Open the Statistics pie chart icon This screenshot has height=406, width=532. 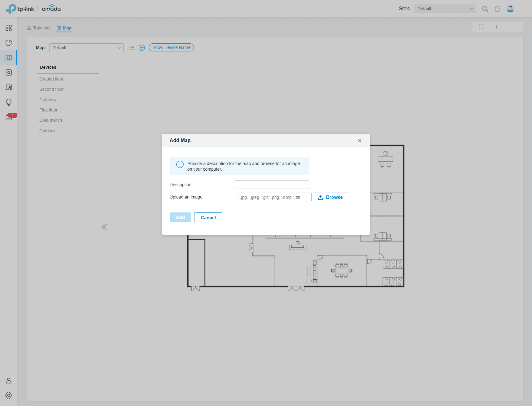pyautogui.click(x=9, y=43)
